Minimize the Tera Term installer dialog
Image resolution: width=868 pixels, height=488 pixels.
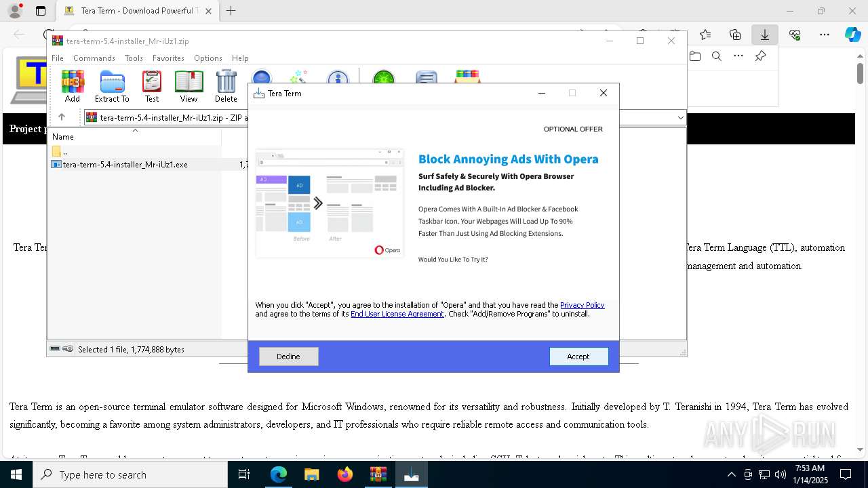[541, 93]
